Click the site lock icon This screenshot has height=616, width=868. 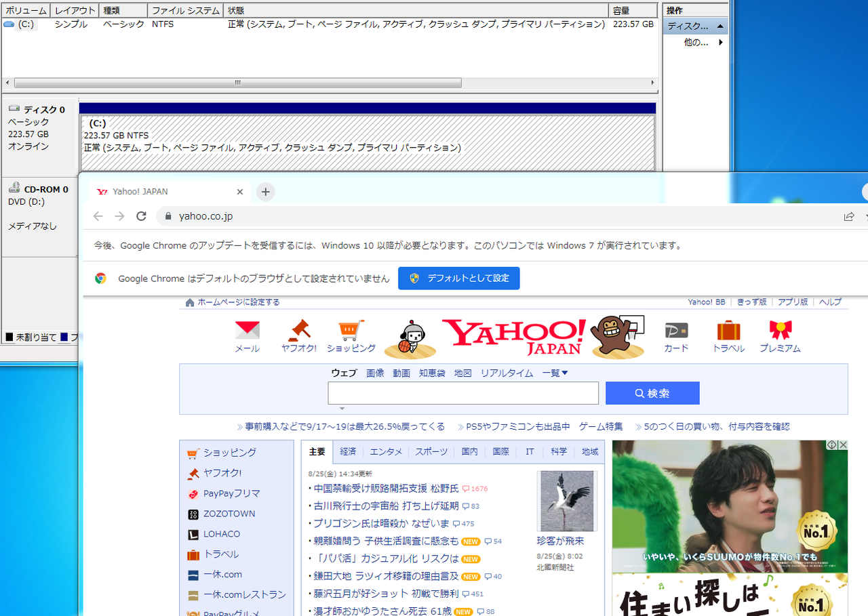click(x=169, y=216)
